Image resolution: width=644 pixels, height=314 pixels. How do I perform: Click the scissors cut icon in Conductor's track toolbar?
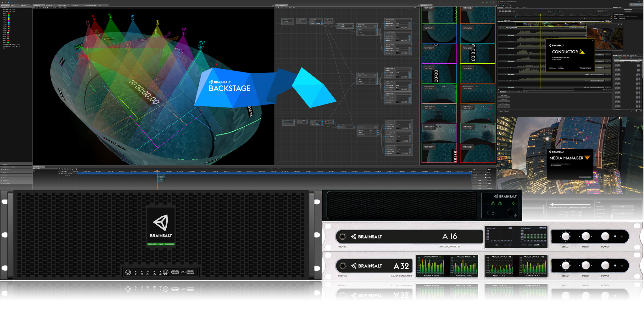coord(584,19)
